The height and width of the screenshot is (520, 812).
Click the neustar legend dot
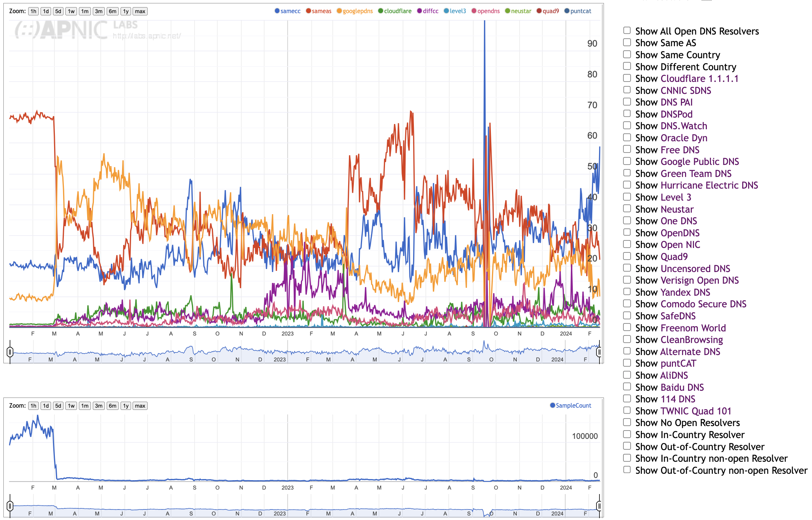[x=507, y=11]
